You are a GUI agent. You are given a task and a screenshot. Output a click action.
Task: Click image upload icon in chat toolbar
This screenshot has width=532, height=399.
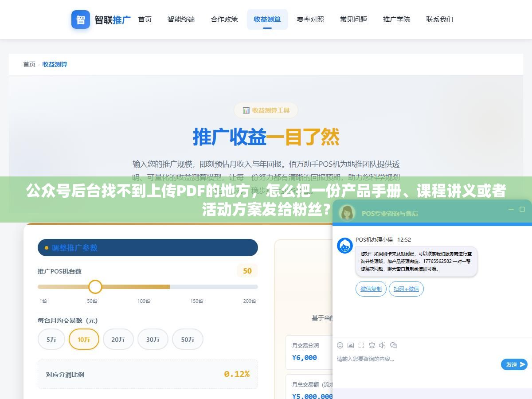[x=351, y=345]
